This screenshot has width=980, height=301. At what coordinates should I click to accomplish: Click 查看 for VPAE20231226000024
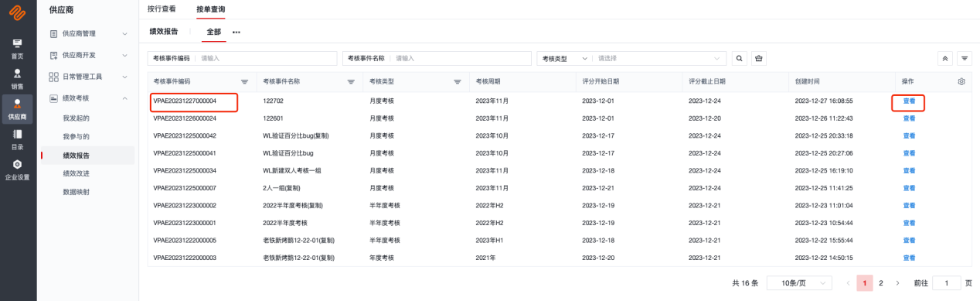[x=909, y=118]
